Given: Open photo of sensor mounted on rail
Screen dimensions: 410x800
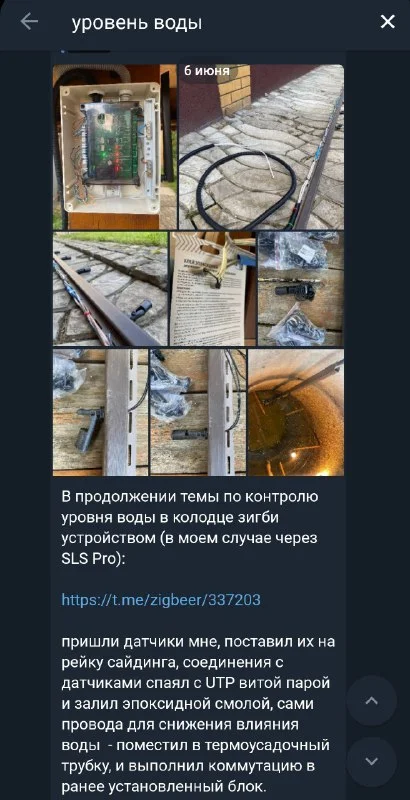Looking at the screenshot, I should 198,412.
